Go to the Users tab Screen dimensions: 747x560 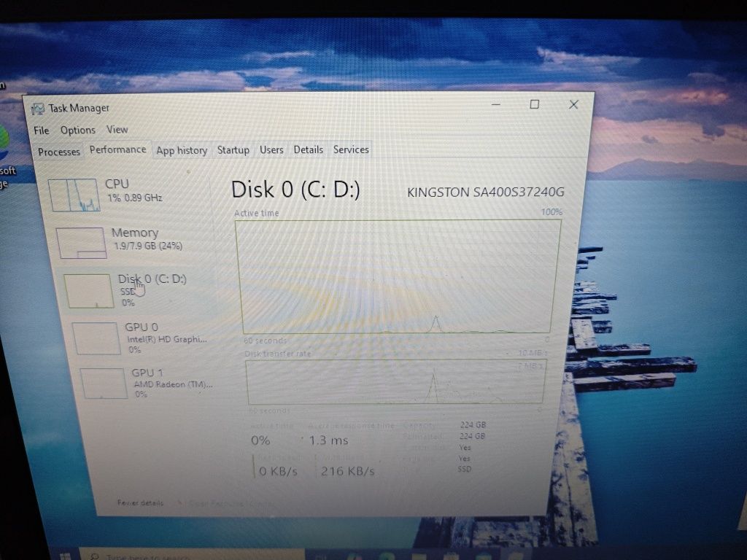pos(271,149)
